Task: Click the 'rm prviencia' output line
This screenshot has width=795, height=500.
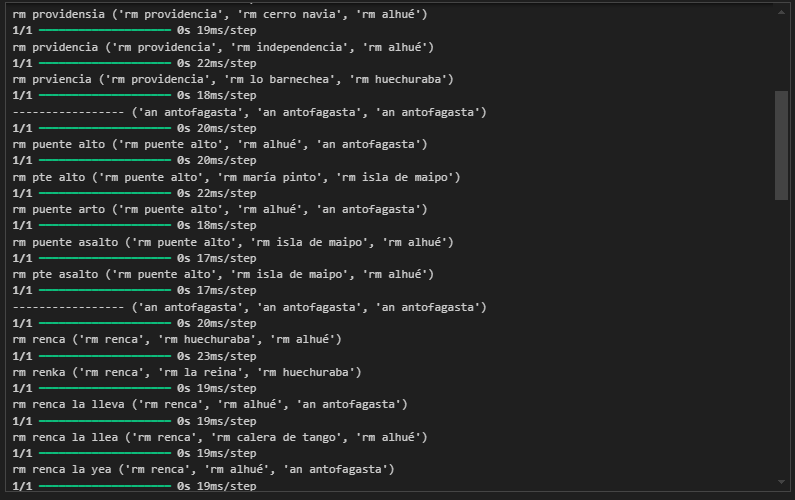Action: pyautogui.click(x=232, y=79)
